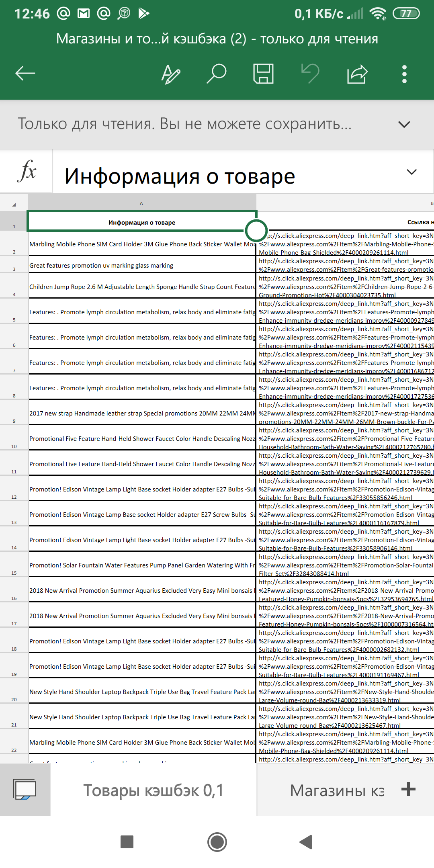Image resolution: width=434 pixels, height=868 pixels.
Task: Open the pen editing tools icon
Action: pos(171,74)
